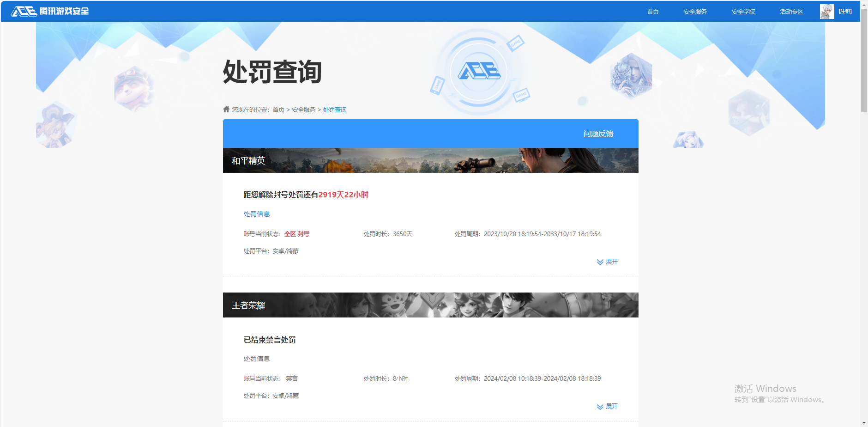Click 安全服务 in the breadcrumb path
This screenshot has width=868, height=427.
(304, 109)
